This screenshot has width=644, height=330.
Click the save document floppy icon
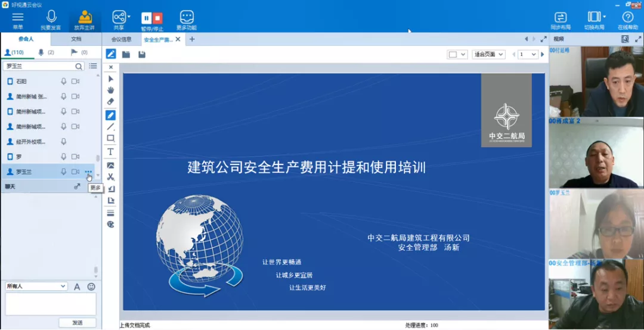[142, 54]
